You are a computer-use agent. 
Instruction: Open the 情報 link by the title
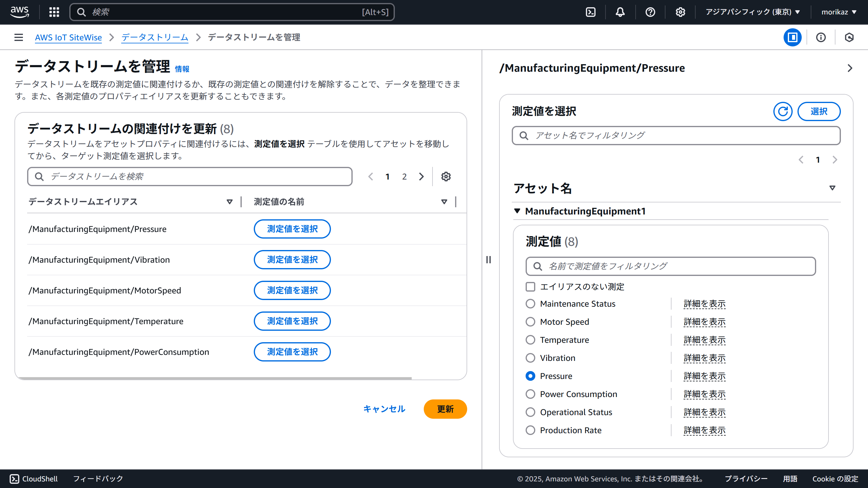point(182,69)
